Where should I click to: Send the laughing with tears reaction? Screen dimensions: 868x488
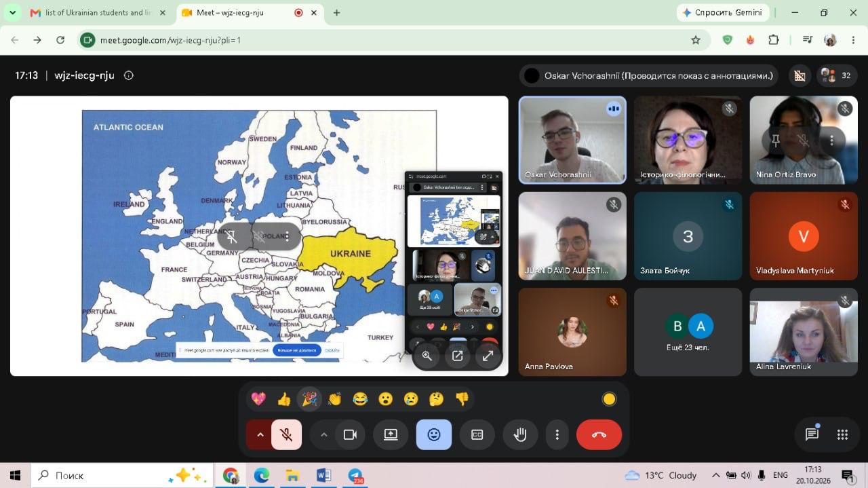360,399
